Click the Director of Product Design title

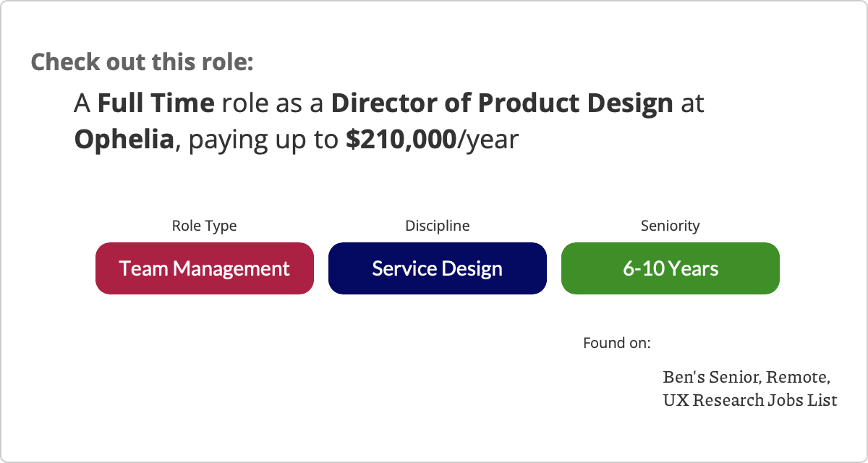[502, 103]
